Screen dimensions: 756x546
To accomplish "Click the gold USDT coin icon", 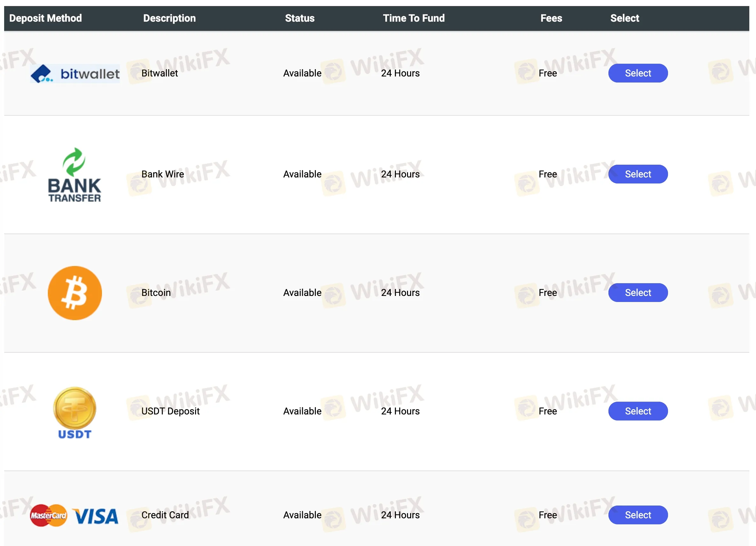I will [x=75, y=408].
